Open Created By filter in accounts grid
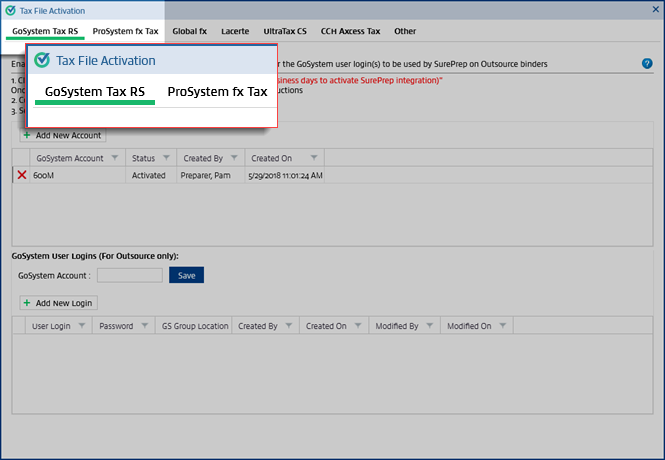The width and height of the screenshot is (665, 460). click(235, 158)
